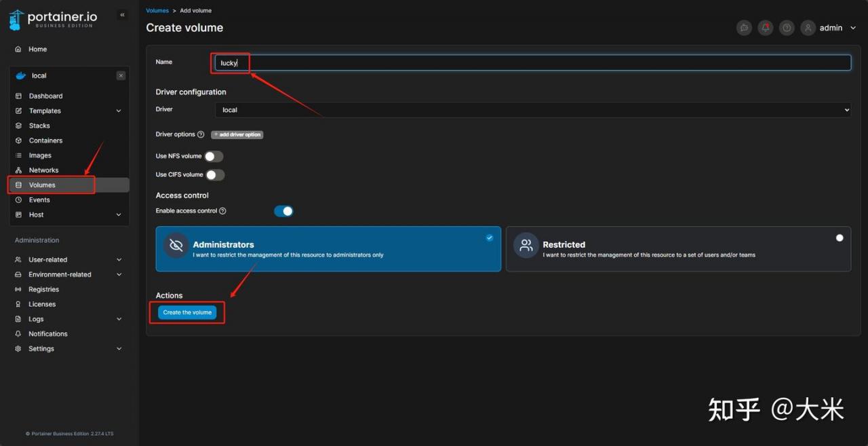Select the Administrators access option card
Viewport: 868px width, 446px height.
(x=328, y=249)
